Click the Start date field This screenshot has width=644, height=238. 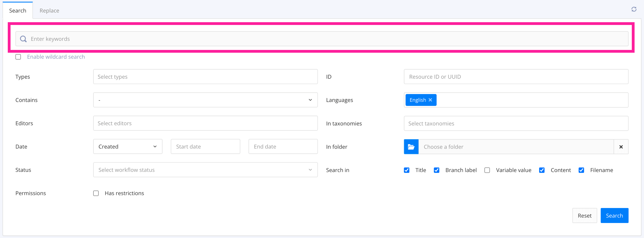[x=205, y=146]
